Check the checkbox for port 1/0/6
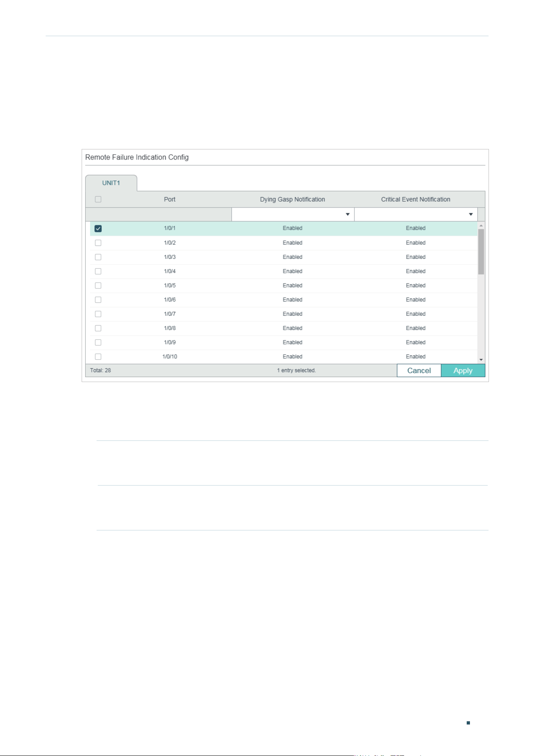The height and width of the screenshot is (756, 535). (x=98, y=300)
